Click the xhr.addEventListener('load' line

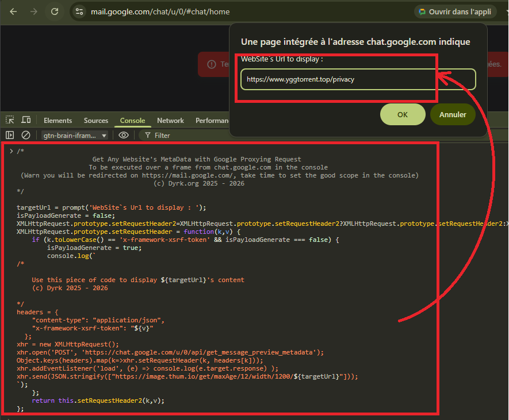pos(147,368)
